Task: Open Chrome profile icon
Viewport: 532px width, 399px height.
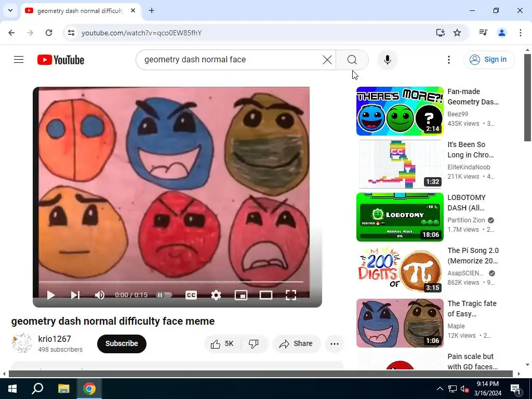Action: click(502, 33)
